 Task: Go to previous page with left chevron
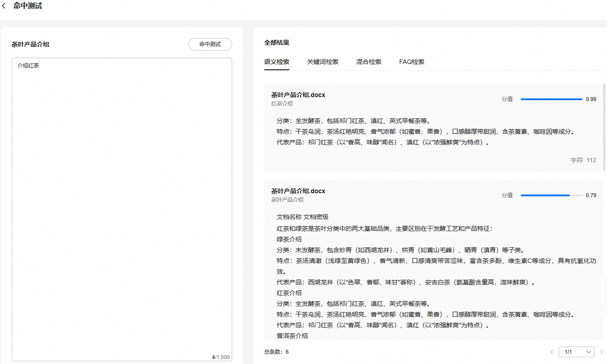tap(552, 352)
